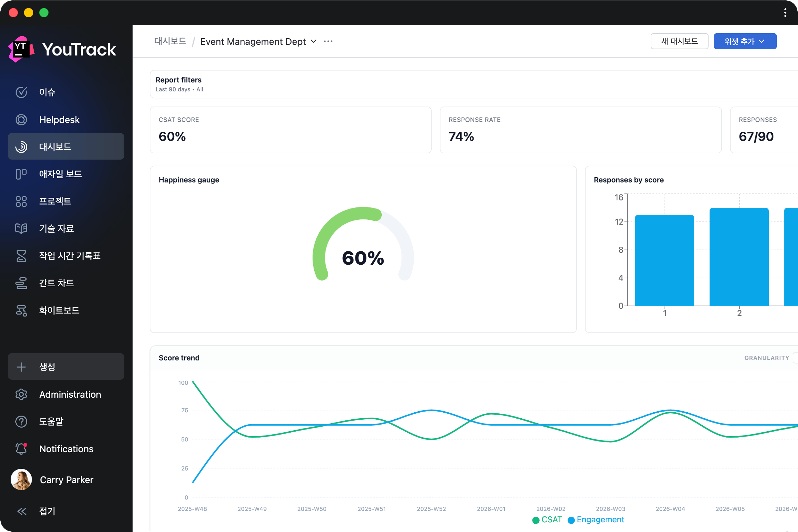Open Projects via the grid icon
Viewport: 798px width, 532px height.
point(21,201)
